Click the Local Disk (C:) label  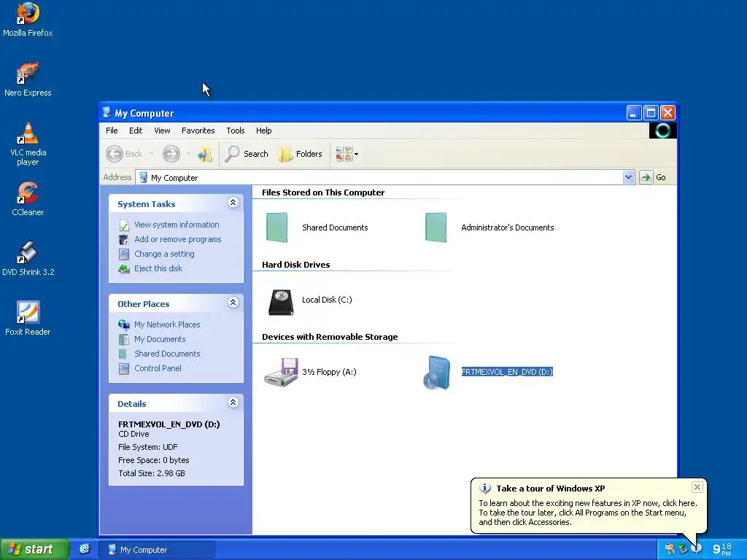coord(327,300)
